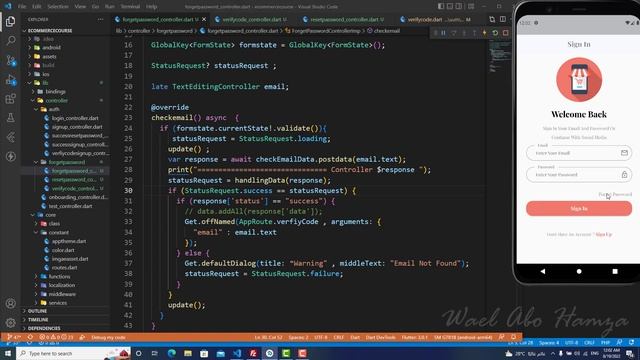This screenshot has height=360, width=640.
Task: Click the debug Step Over button
Action: click(x=453, y=33)
